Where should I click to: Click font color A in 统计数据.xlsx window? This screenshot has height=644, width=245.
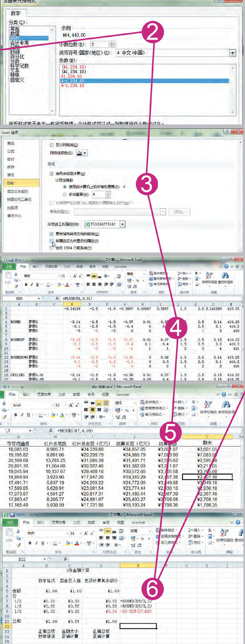(x=61, y=414)
